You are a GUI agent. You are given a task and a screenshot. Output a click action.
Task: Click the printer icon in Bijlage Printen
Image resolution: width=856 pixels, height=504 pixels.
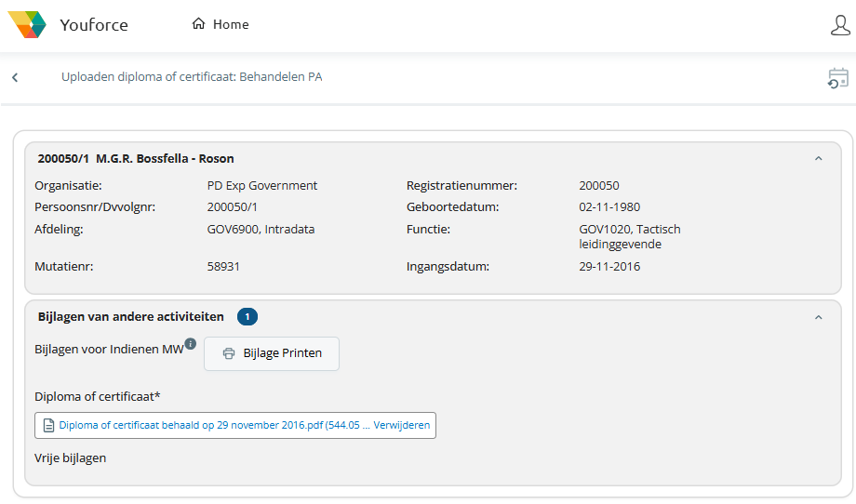click(229, 353)
